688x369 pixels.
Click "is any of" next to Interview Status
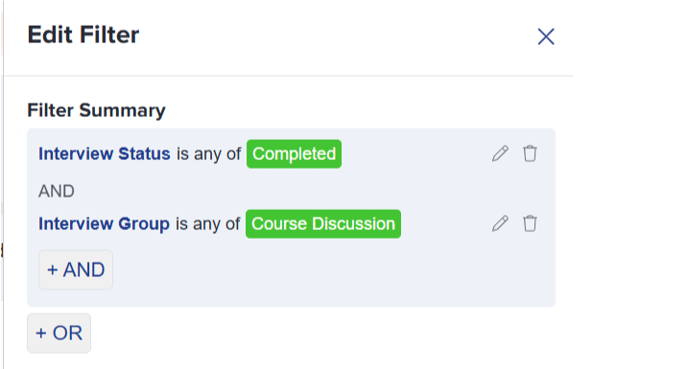click(x=208, y=154)
